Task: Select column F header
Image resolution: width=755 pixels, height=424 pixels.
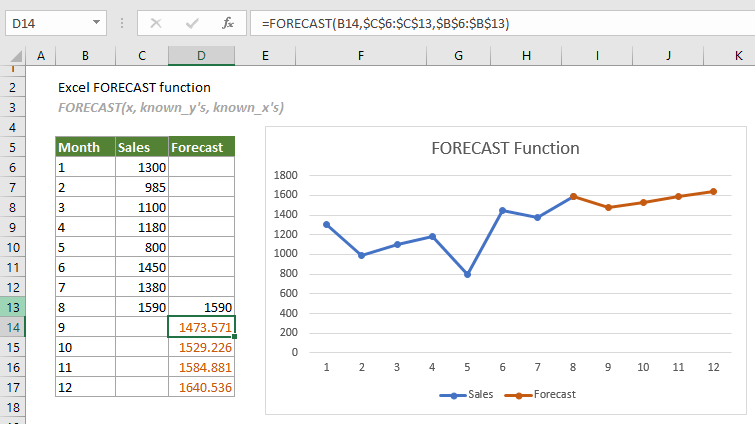Action: [x=359, y=56]
